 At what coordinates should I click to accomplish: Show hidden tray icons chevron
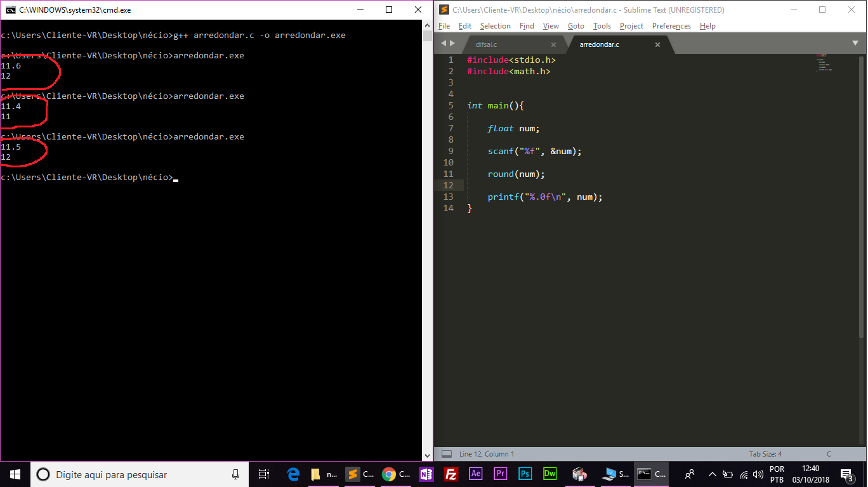[x=713, y=474]
